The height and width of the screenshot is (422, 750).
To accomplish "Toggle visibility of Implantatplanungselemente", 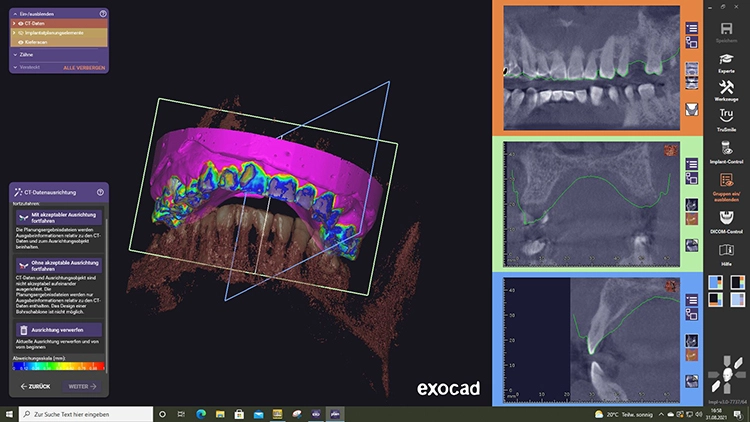I will point(21,33).
